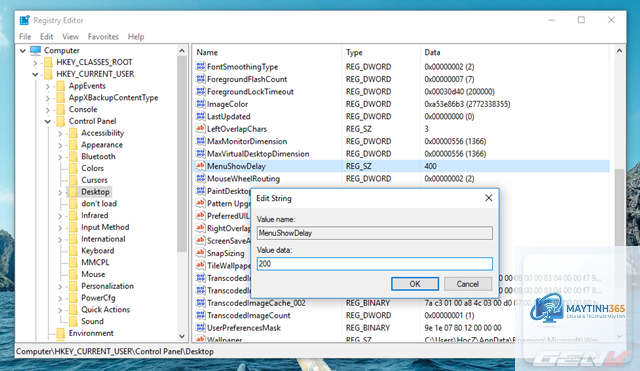Click the 400 data cell of MenuShowDelay

pyautogui.click(x=430, y=166)
